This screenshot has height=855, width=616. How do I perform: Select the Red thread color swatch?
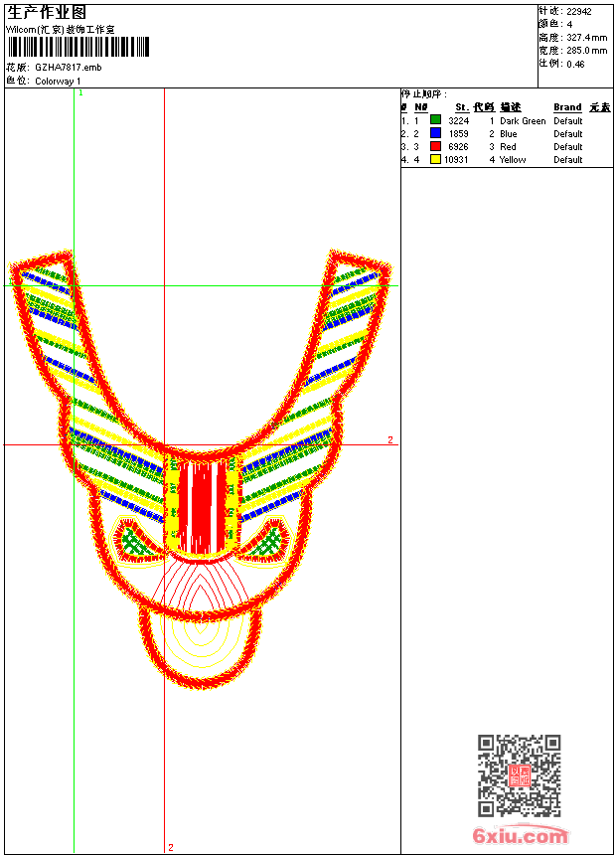point(435,146)
